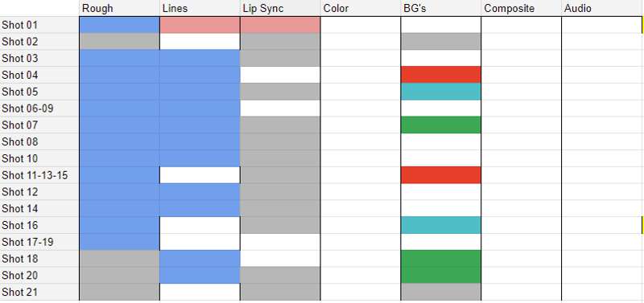
Task: Select the teal BG's cell for Shot 16
Action: [440, 226]
